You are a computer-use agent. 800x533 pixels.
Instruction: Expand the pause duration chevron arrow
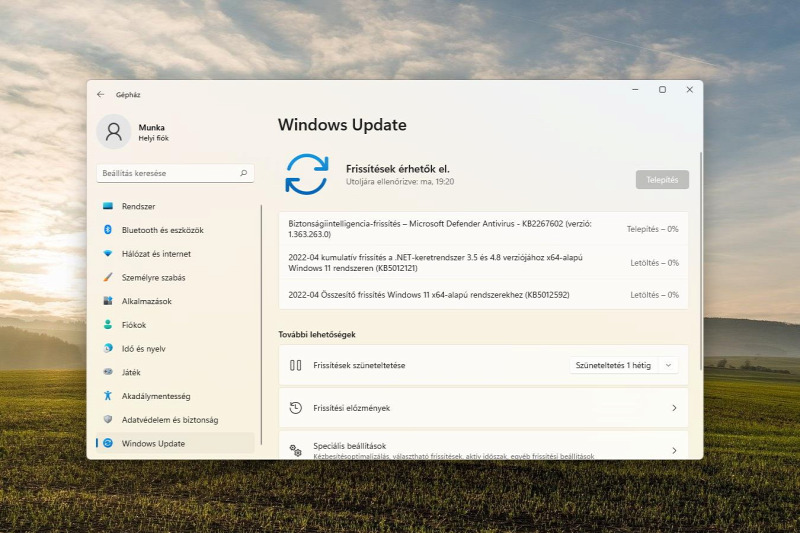[668, 365]
